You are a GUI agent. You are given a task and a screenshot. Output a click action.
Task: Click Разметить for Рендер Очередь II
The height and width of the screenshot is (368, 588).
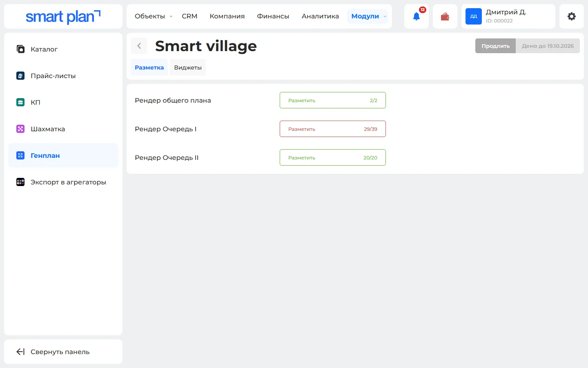[x=333, y=157]
